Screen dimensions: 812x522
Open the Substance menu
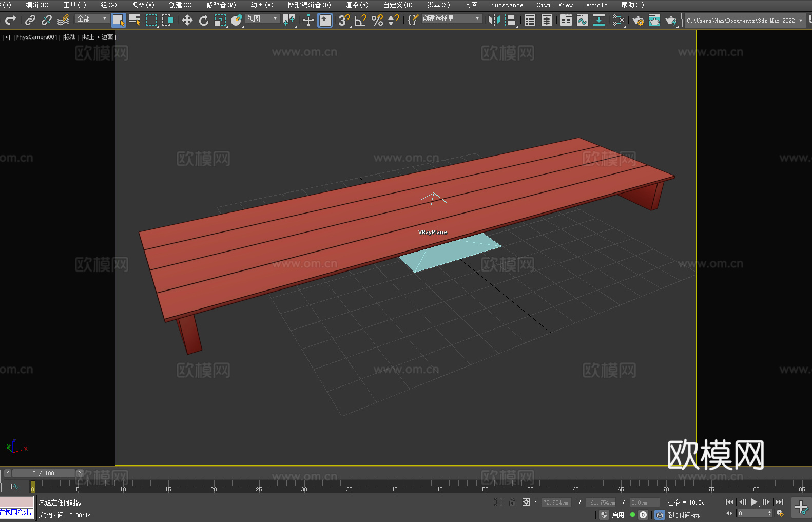click(x=507, y=5)
